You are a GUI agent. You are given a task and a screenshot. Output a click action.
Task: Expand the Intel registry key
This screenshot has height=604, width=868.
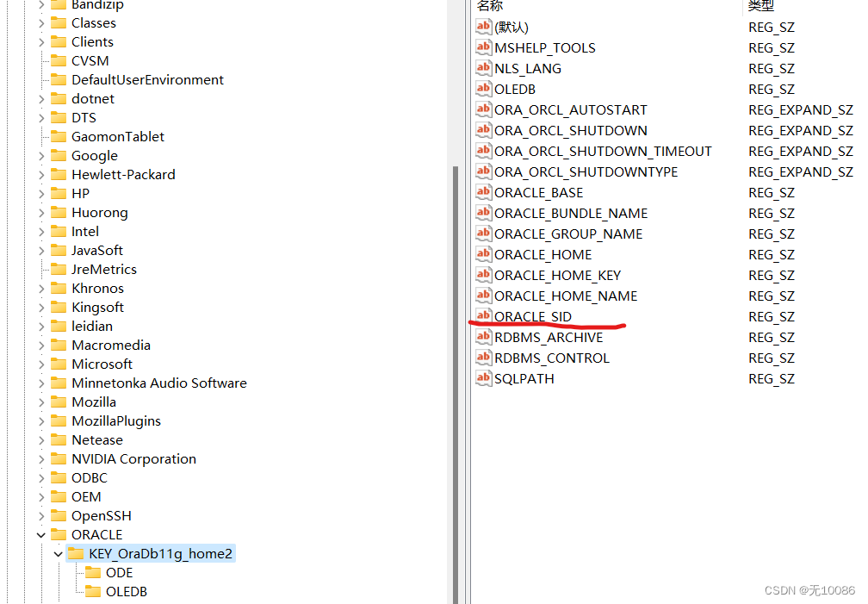[41, 232]
